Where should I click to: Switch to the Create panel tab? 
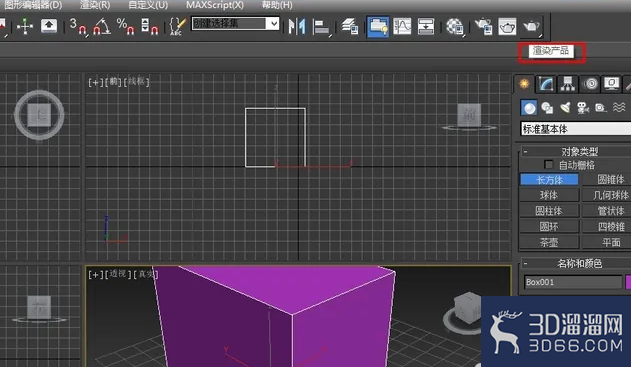524,84
